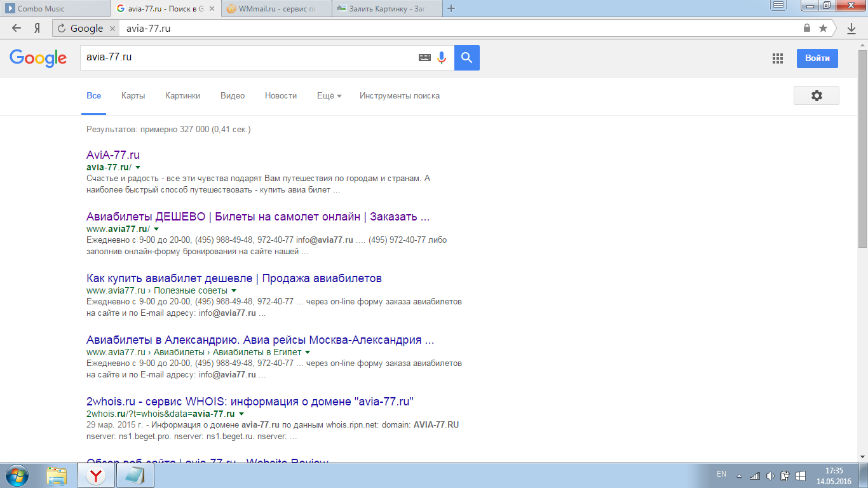868x488 pixels.
Task: Open the AviA-77.ru result link
Action: tap(113, 155)
